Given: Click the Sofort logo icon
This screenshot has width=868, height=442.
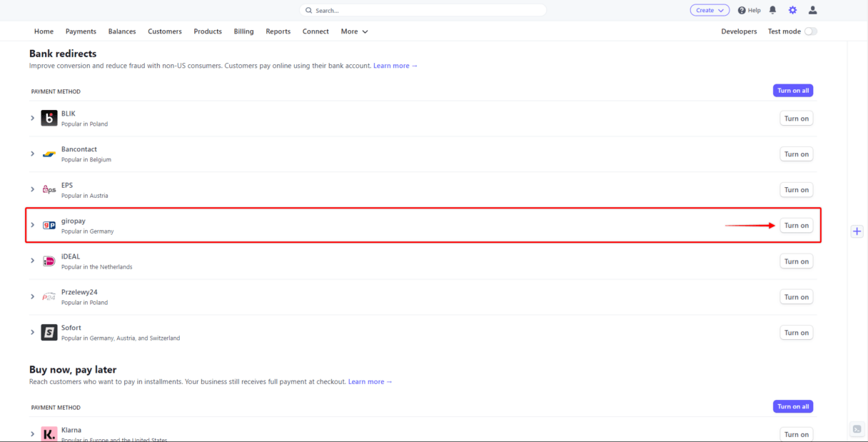Looking at the screenshot, I should coord(49,332).
